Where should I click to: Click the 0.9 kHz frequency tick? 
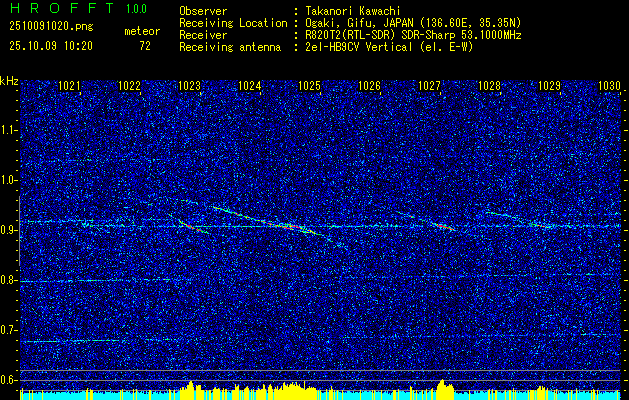[x=8, y=230]
